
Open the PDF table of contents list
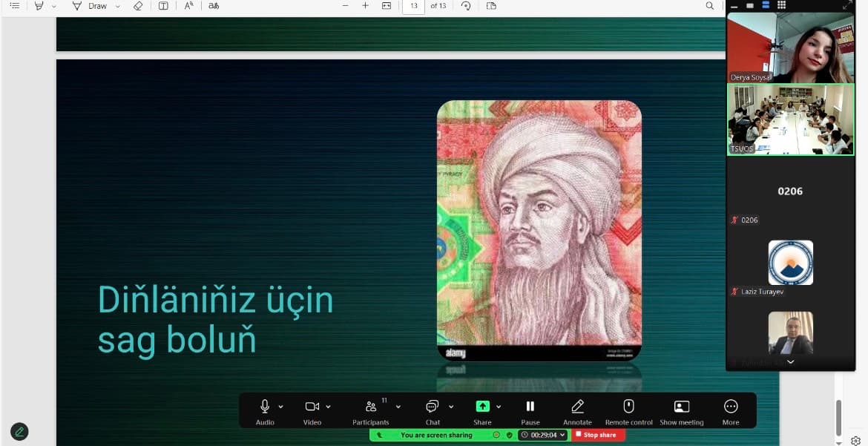click(15, 5)
